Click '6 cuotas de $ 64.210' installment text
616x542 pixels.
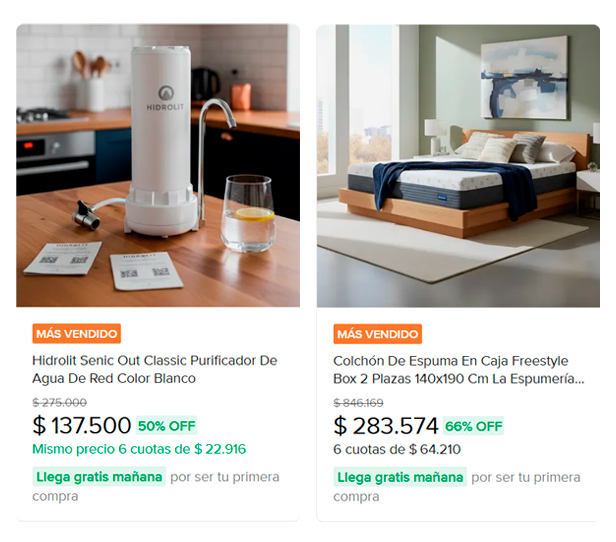tap(397, 449)
